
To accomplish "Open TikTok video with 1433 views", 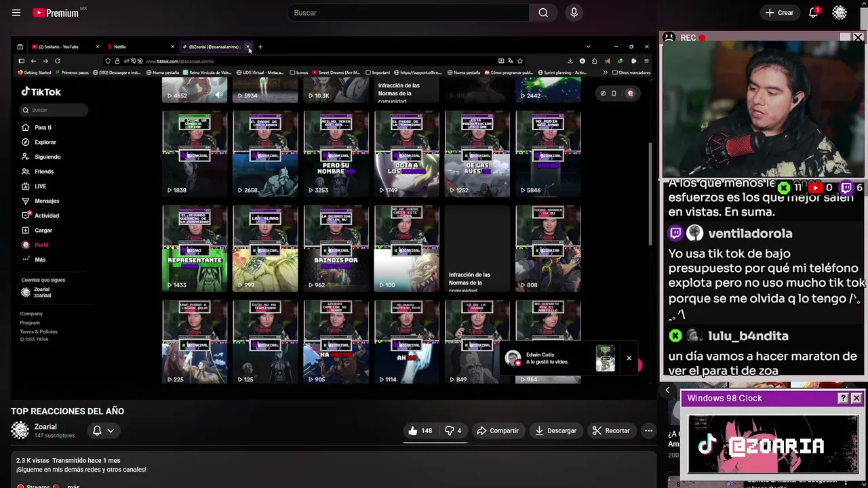I will [x=195, y=249].
